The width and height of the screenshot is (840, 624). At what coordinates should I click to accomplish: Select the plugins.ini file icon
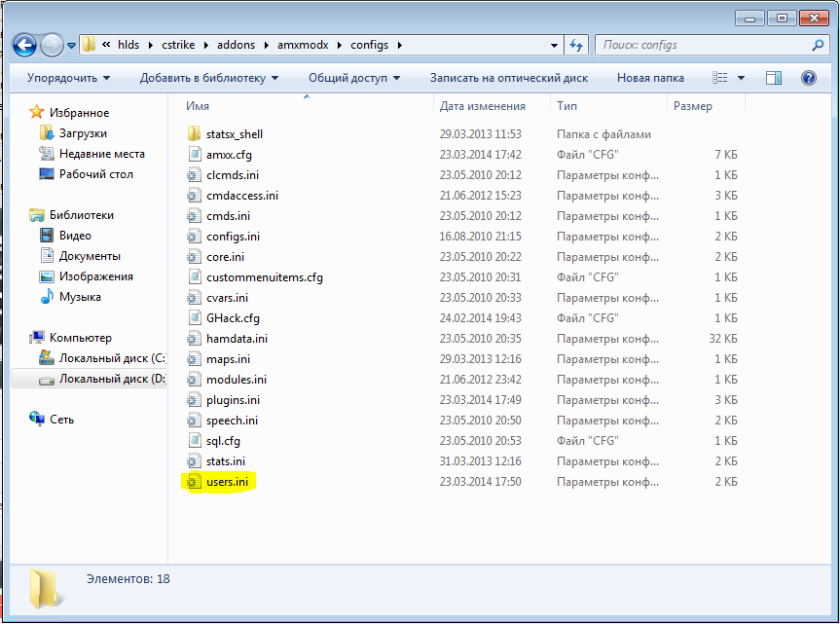click(194, 399)
